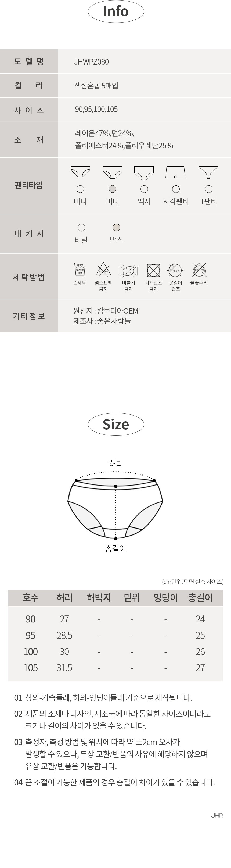Click the 총길이 column header
The image size is (231, 868).
[x=200, y=597]
